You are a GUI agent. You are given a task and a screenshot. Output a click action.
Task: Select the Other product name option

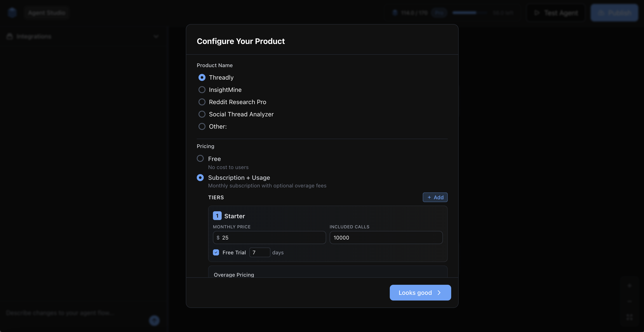click(x=202, y=126)
